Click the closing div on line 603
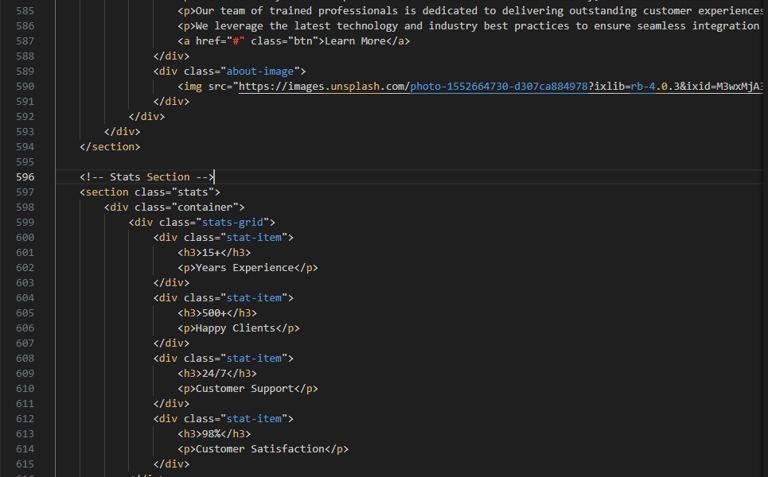 pos(171,283)
